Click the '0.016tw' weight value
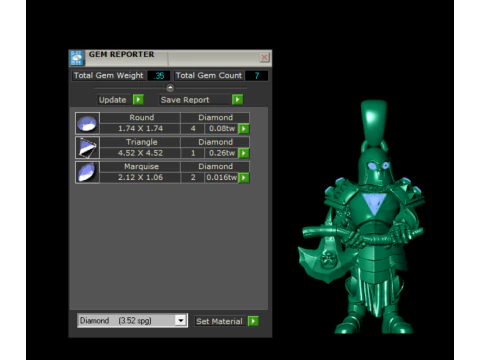The image size is (480, 360). pyautogui.click(x=222, y=178)
